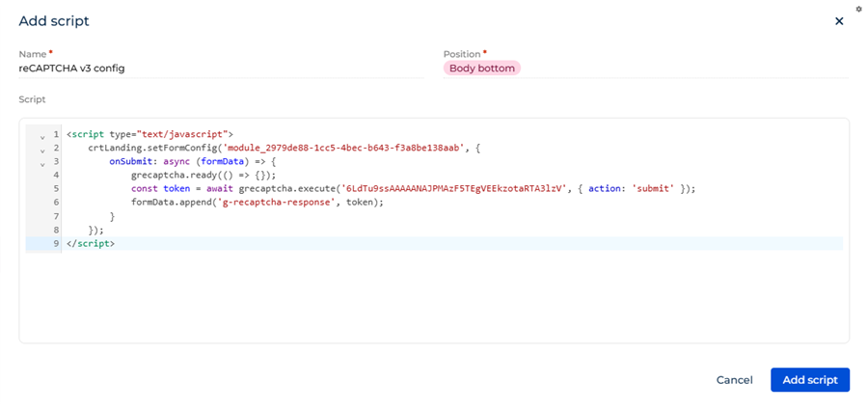Collapse code fold arrow on line 1
868x410 pixels.
[x=42, y=137]
